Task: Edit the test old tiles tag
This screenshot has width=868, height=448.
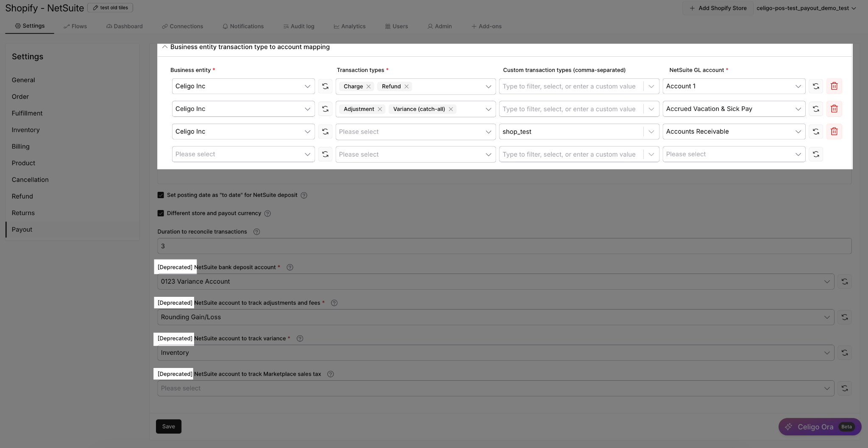Action: 110,8
